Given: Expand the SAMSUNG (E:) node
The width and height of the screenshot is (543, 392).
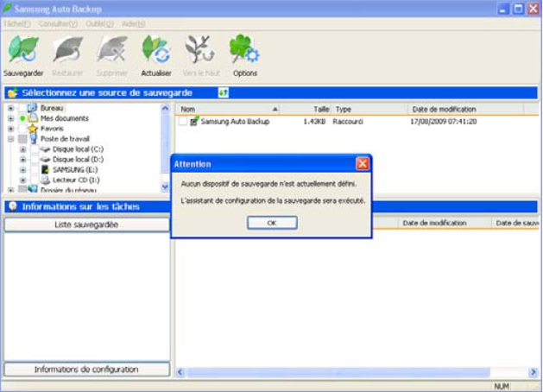Looking at the screenshot, I should 22,170.
